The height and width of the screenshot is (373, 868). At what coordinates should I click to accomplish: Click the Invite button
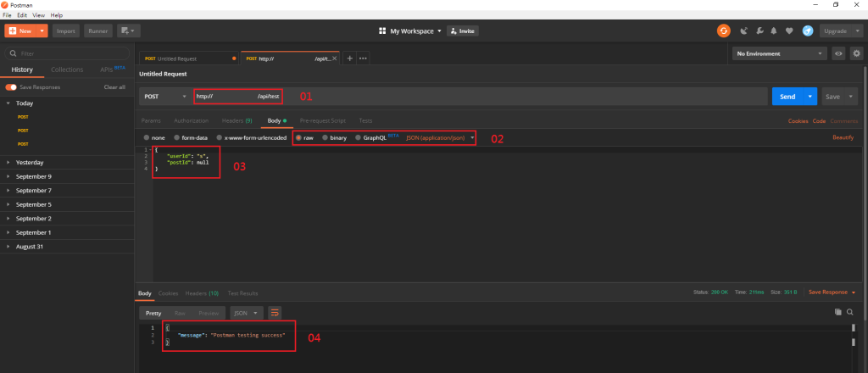tap(463, 31)
